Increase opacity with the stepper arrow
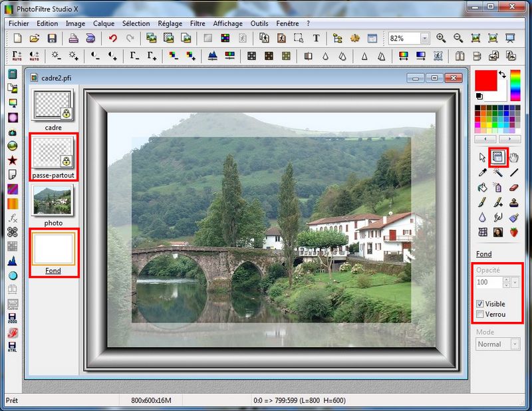The width and height of the screenshot is (532, 411). pyautogui.click(x=506, y=280)
